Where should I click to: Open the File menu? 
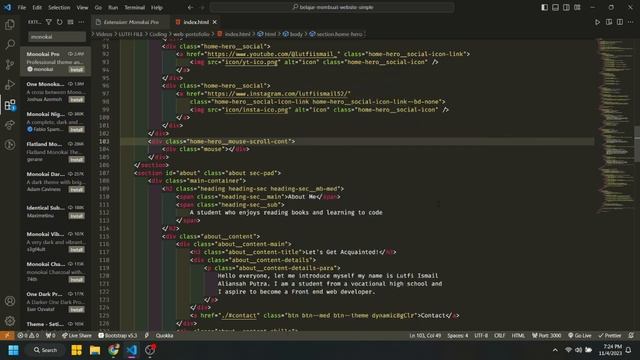pos(22,7)
